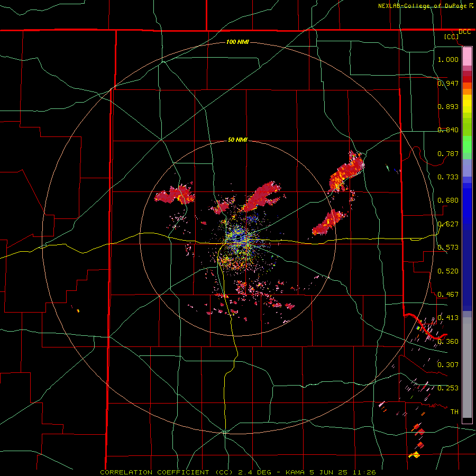The height and width of the screenshot is (476, 476).
Task: Pick the gray color bar segment
Action: click(467, 368)
